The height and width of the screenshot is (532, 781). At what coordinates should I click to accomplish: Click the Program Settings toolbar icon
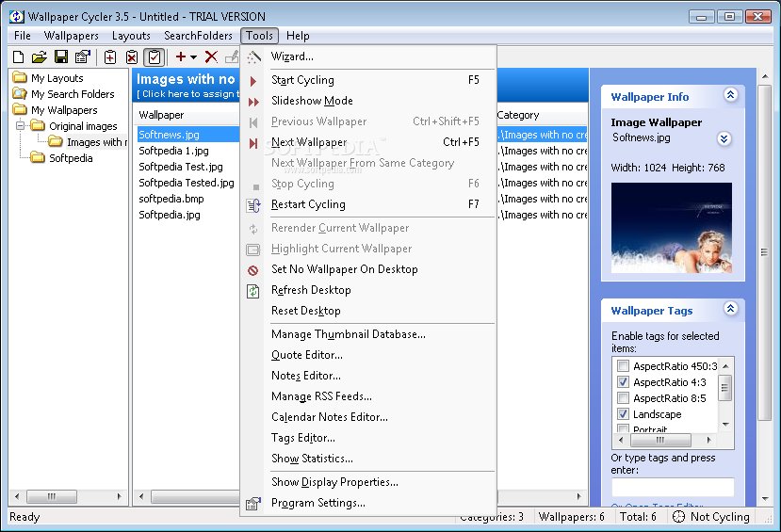click(x=83, y=57)
